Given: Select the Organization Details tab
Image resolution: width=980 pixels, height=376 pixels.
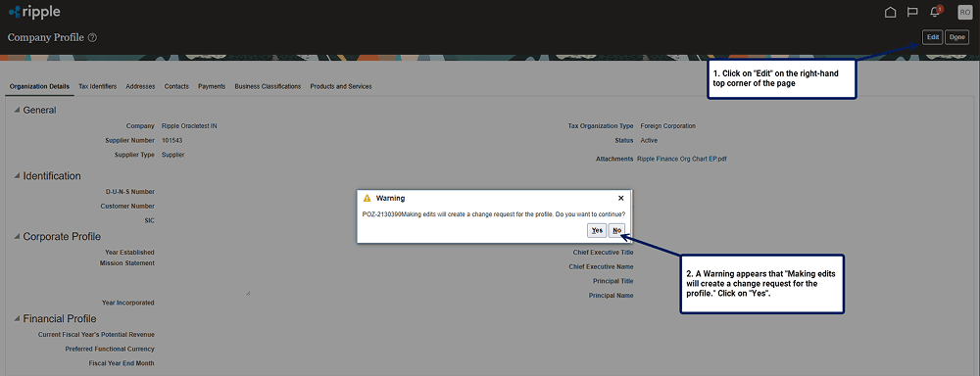Looking at the screenshot, I should click(39, 87).
